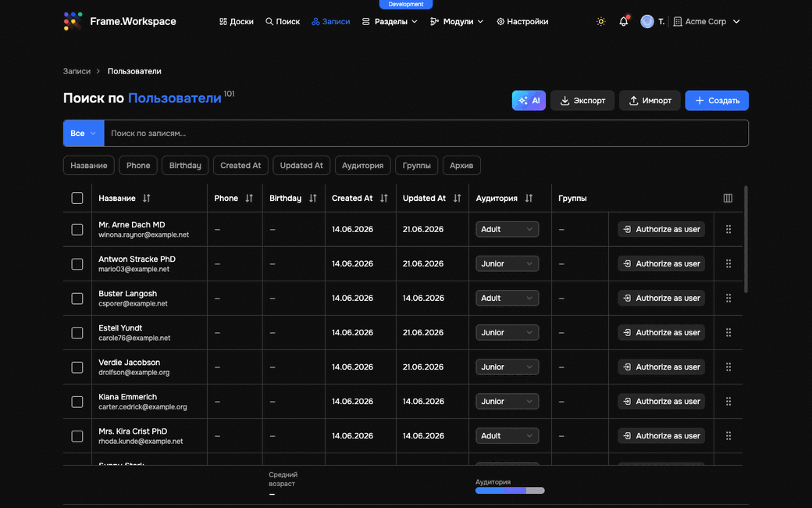Open the notifications bell
The image size is (812, 508).
point(624,21)
